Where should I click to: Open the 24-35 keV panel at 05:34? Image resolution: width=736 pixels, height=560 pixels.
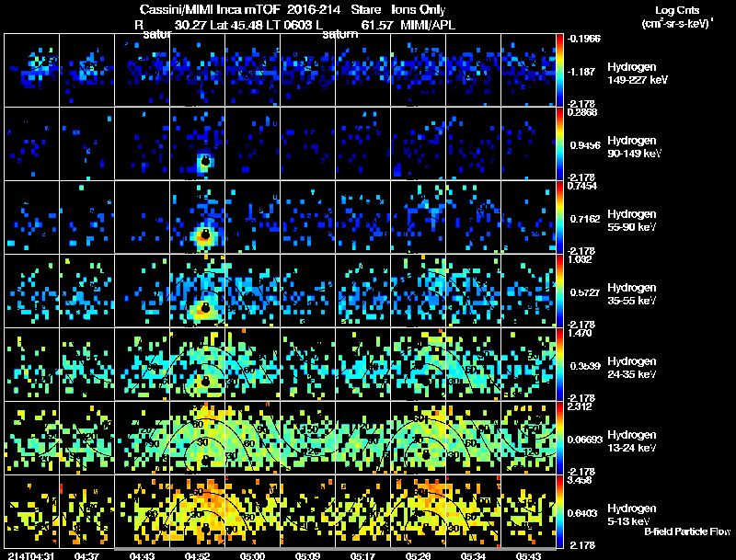point(473,365)
